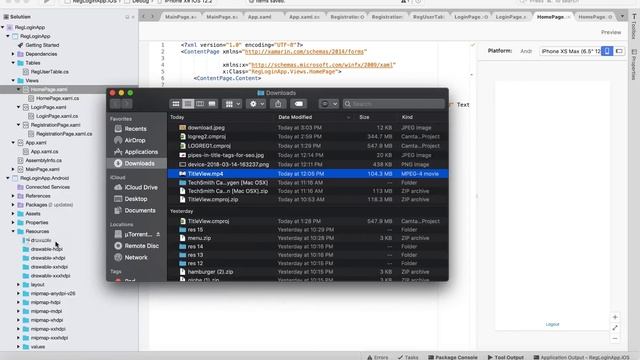Open the Finder action gear menu
This screenshot has height=360, width=640.
pos(257,104)
